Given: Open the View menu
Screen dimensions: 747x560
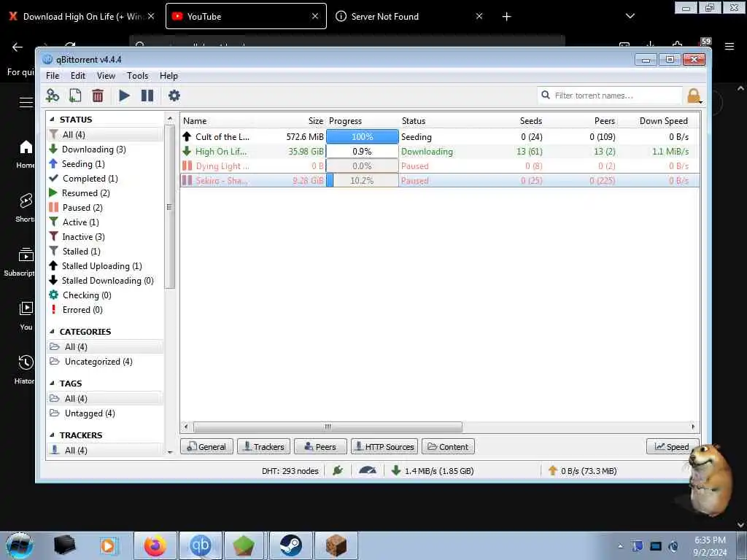Looking at the screenshot, I should pos(106,76).
